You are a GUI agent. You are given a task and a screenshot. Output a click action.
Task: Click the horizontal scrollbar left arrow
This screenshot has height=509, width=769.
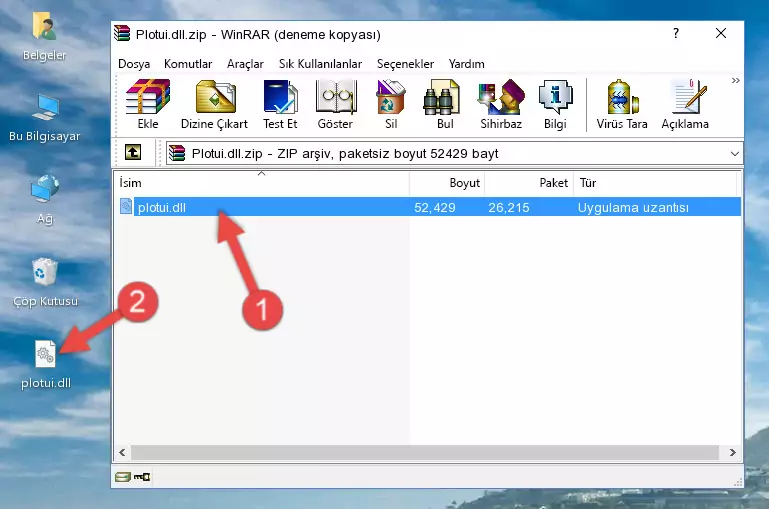pyautogui.click(x=122, y=452)
